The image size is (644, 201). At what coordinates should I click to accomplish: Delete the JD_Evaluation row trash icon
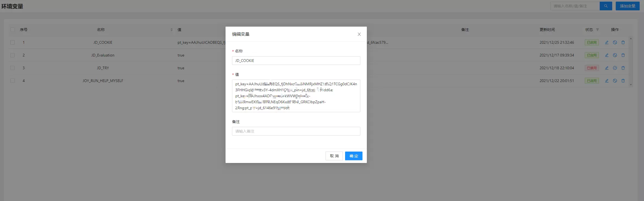pos(623,55)
